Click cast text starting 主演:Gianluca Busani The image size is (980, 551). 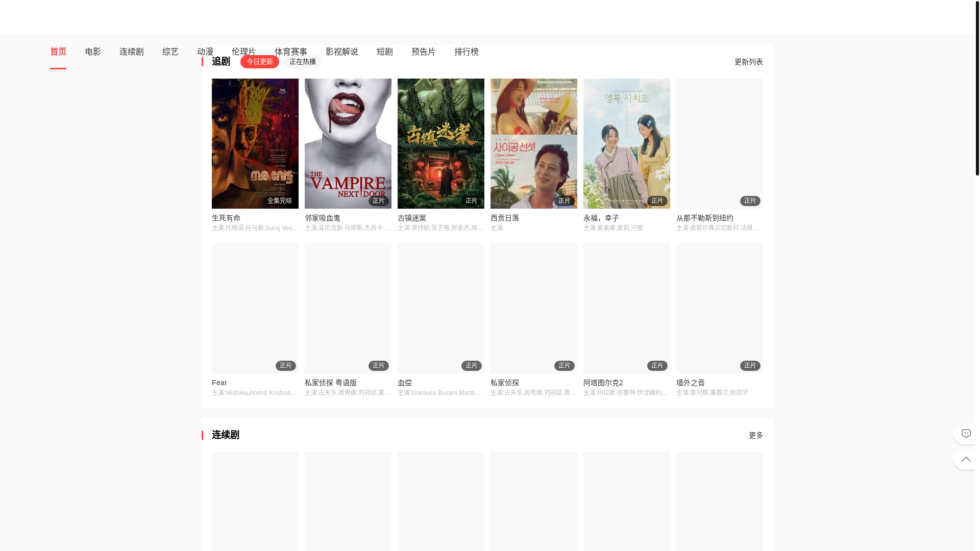tap(441, 393)
